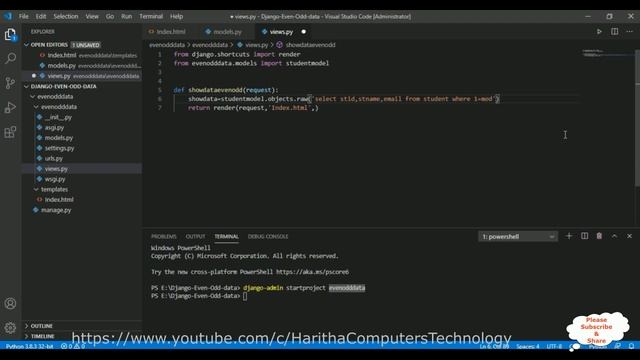The width and height of the screenshot is (640, 360).
Task: Open Edit menu
Action: click(41, 16)
